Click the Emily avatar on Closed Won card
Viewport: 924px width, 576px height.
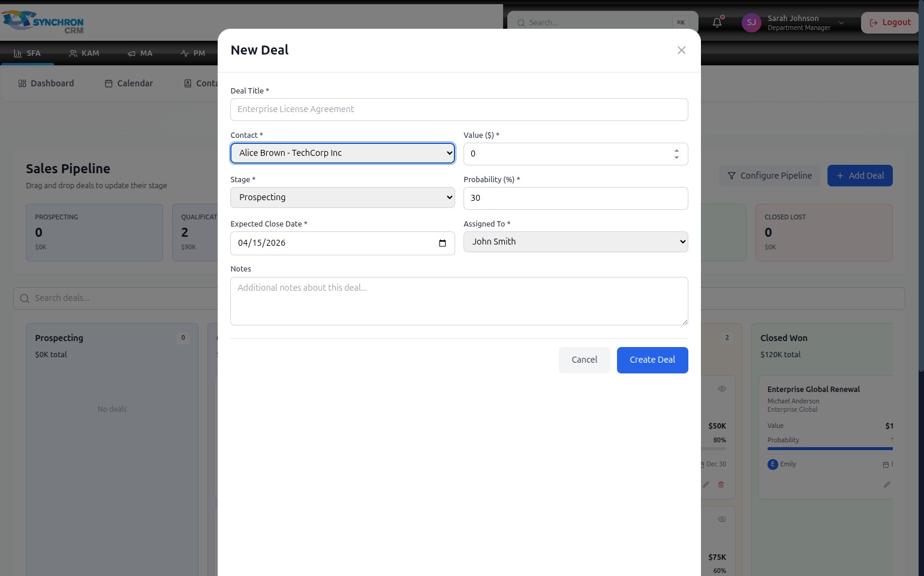772,465
